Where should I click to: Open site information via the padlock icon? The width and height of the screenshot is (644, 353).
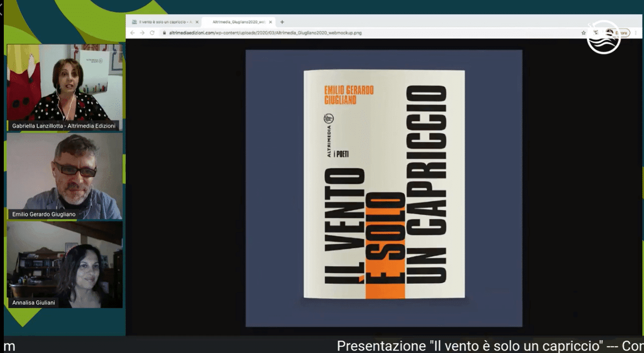[164, 33]
